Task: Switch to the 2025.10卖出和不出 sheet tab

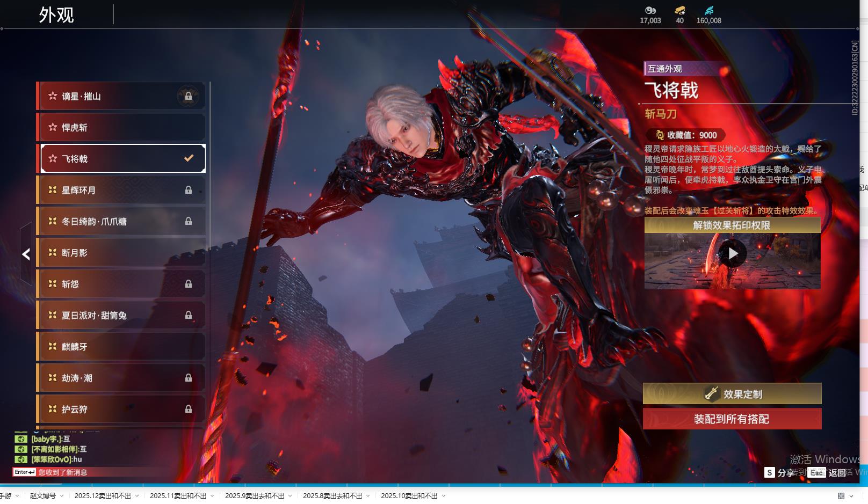Action: tap(409, 496)
